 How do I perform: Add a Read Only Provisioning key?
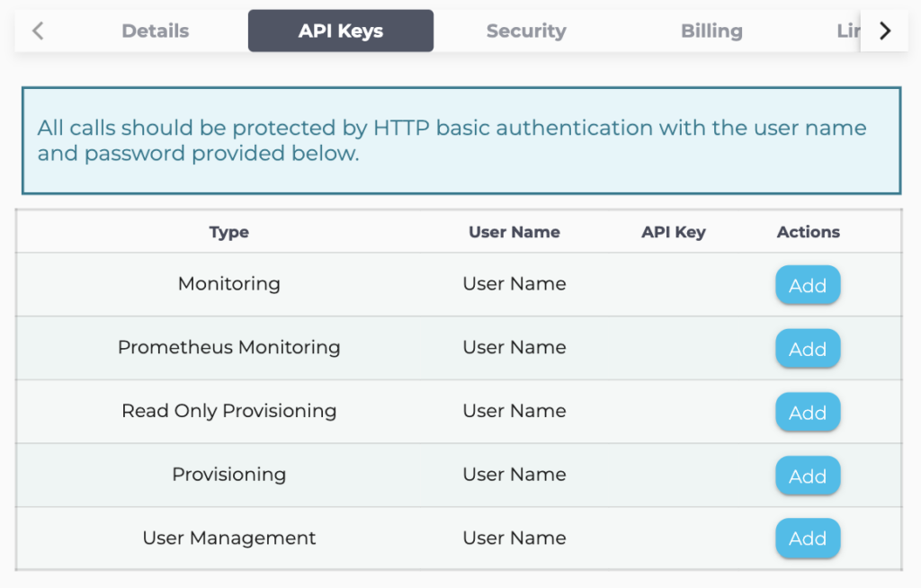[x=807, y=412]
